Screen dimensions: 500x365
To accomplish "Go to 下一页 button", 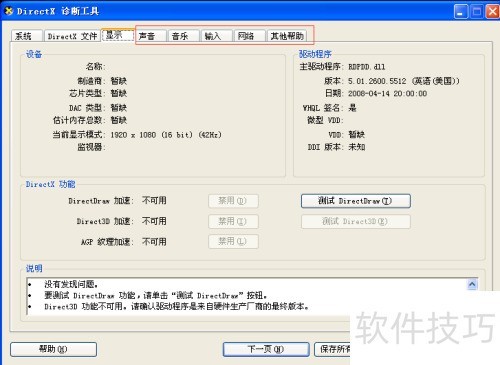I will [x=266, y=349].
